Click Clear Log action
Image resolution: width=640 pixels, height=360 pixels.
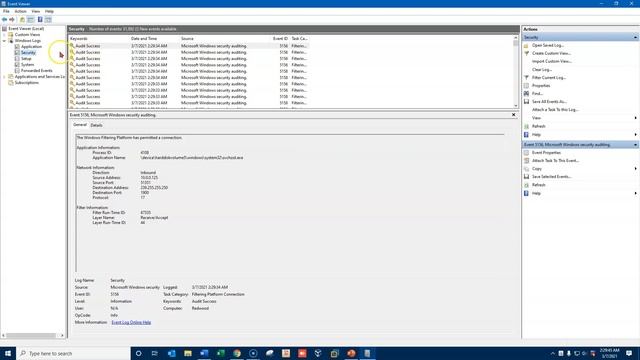[542, 70]
